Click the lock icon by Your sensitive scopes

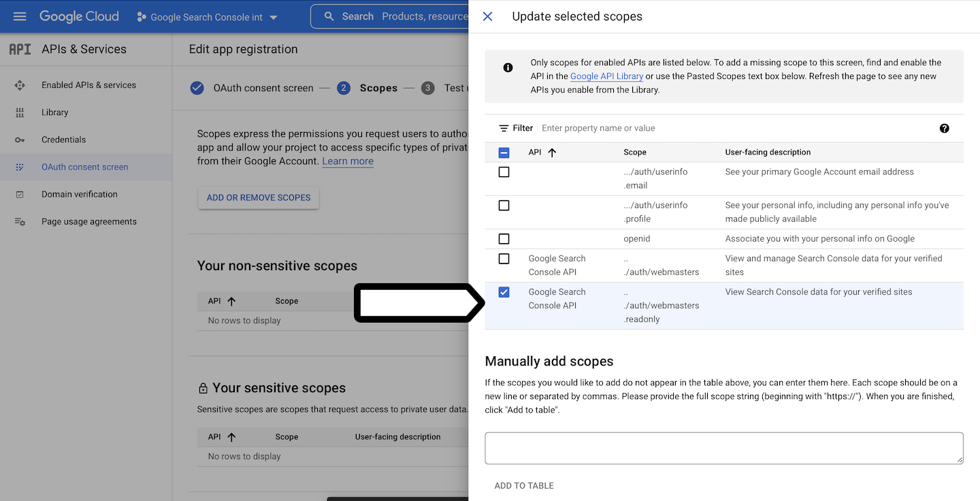click(203, 388)
